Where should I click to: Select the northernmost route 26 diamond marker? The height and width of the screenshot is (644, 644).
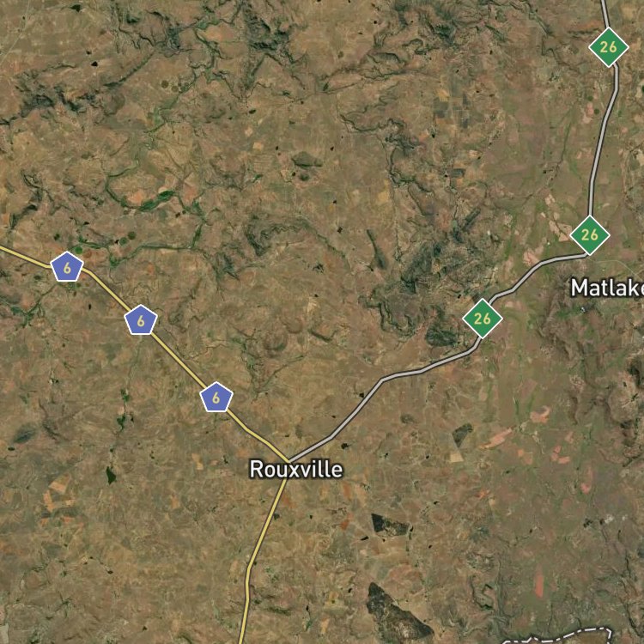click(608, 47)
